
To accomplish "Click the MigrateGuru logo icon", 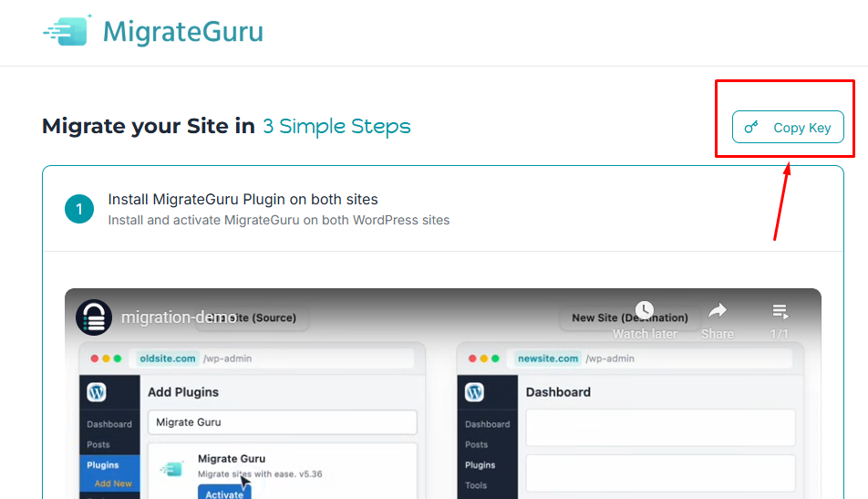I will coord(67,30).
